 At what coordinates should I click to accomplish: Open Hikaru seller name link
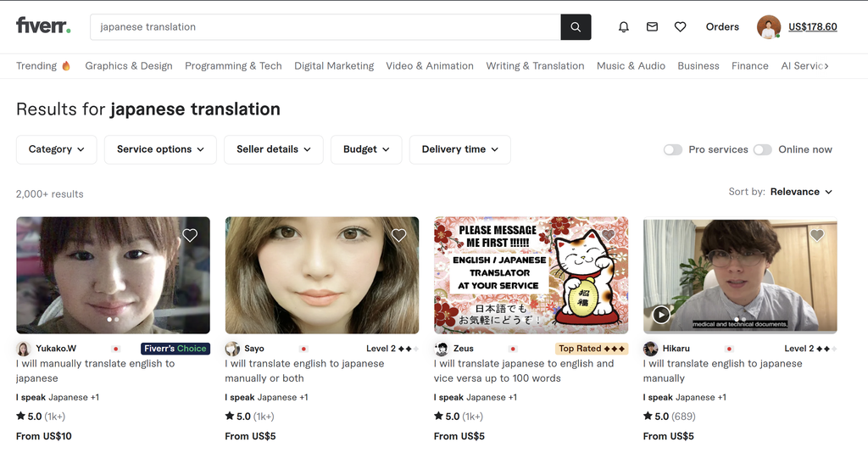coord(676,349)
